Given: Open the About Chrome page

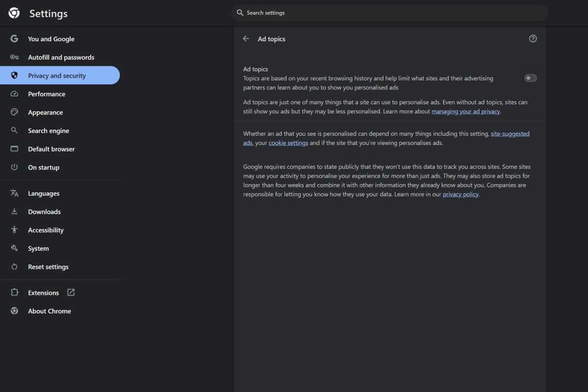Looking at the screenshot, I should click(x=49, y=311).
